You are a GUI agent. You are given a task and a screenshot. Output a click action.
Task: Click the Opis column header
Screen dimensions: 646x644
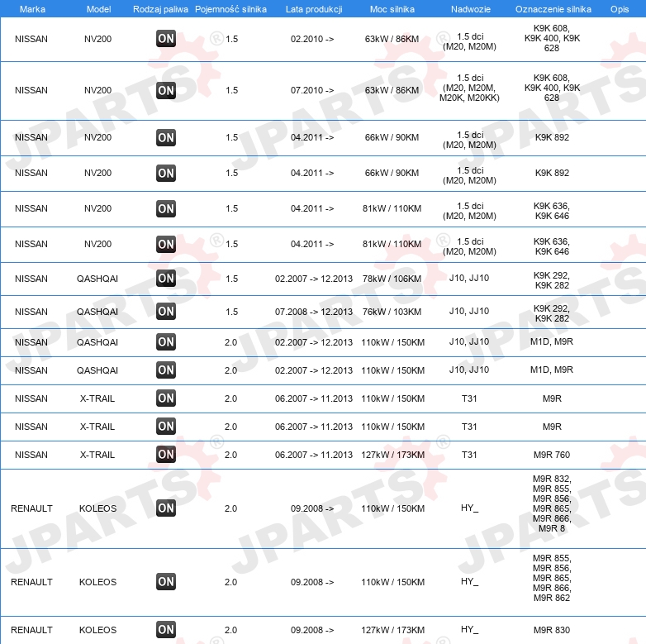[x=620, y=9]
